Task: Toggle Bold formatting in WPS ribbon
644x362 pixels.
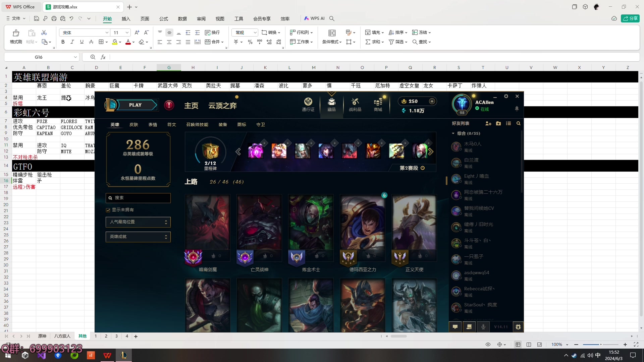Action: coord(63,42)
